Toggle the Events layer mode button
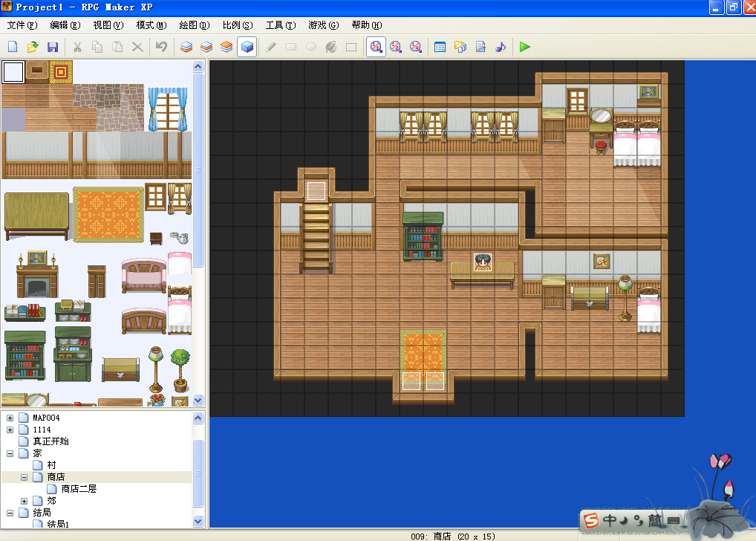This screenshot has height=541, width=756. pos(247,47)
